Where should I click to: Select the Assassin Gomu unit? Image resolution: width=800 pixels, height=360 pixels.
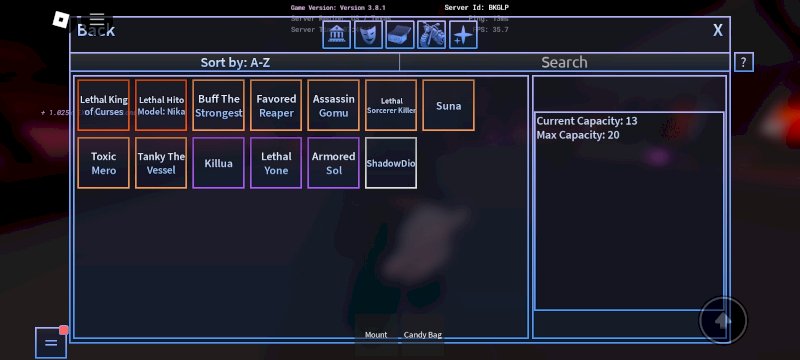coord(334,105)
